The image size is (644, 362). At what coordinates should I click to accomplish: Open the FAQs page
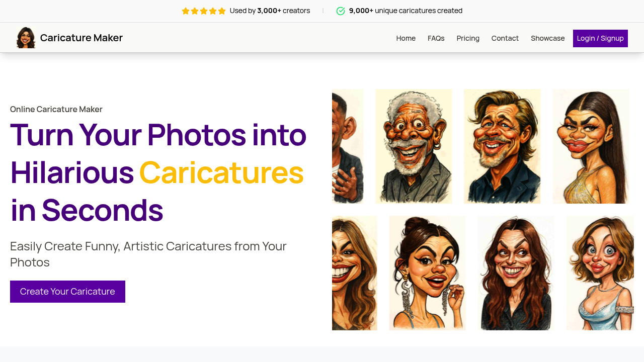click(436, 38)
